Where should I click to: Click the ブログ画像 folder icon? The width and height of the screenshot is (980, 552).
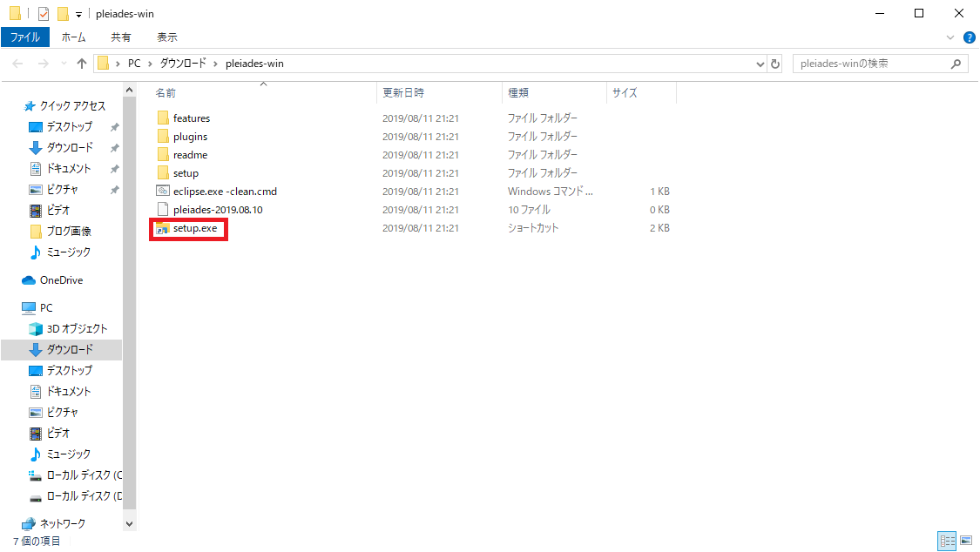click(x=36, y=231)
